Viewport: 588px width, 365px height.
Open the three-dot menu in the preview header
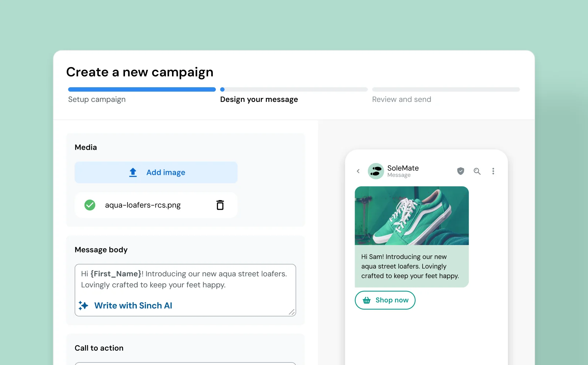click(x=494, y=171)
